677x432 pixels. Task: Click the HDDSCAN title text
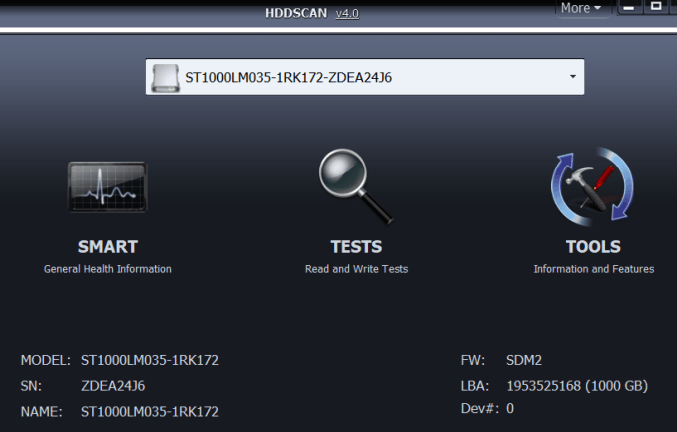tap(296, 13)
